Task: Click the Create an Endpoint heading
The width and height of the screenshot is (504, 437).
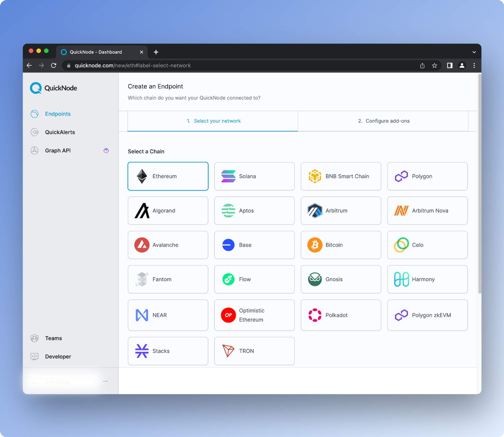Action: tap(155, 86)
